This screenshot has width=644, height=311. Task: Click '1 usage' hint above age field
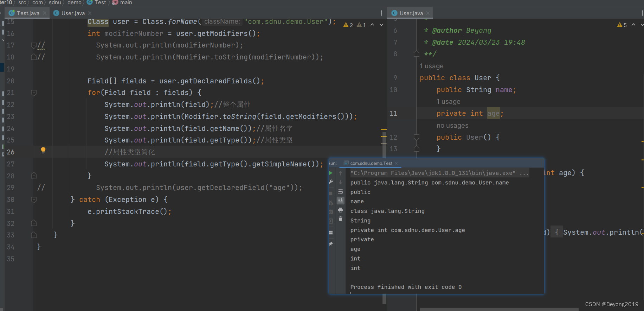tap(448, 102)
